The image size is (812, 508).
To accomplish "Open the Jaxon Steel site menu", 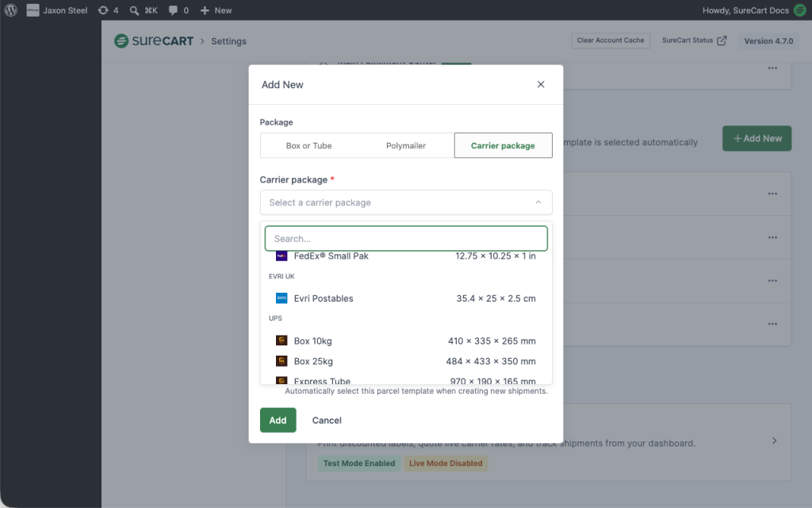I will click(x=57, y=10).
